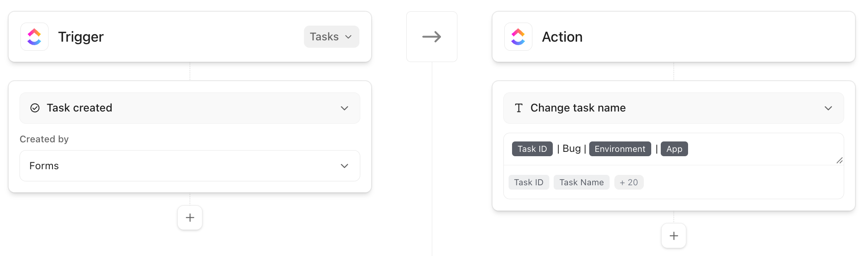Insert the Task Name variable suggestion
Image resolution: width=868 pixels, height=256 pixels.
tap(581, 182)
